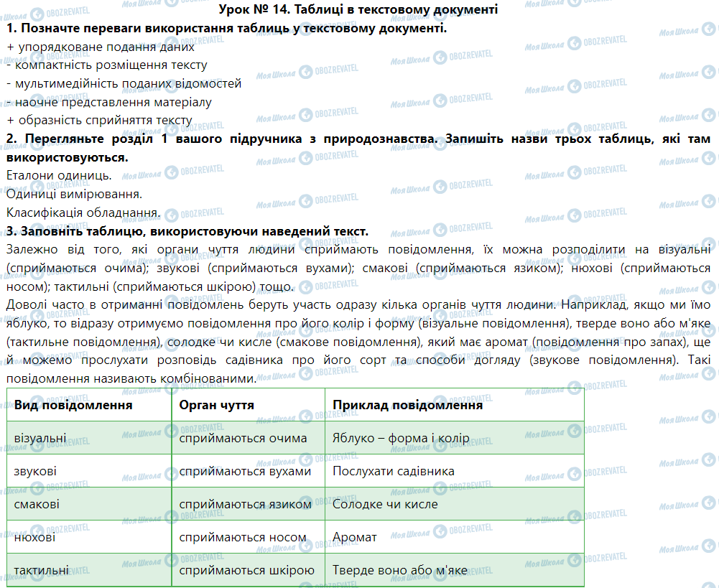Screen dimensions: 719x588
Task: Click the heading '3. Заповніть таблицю'
Action: pos(187,231)
